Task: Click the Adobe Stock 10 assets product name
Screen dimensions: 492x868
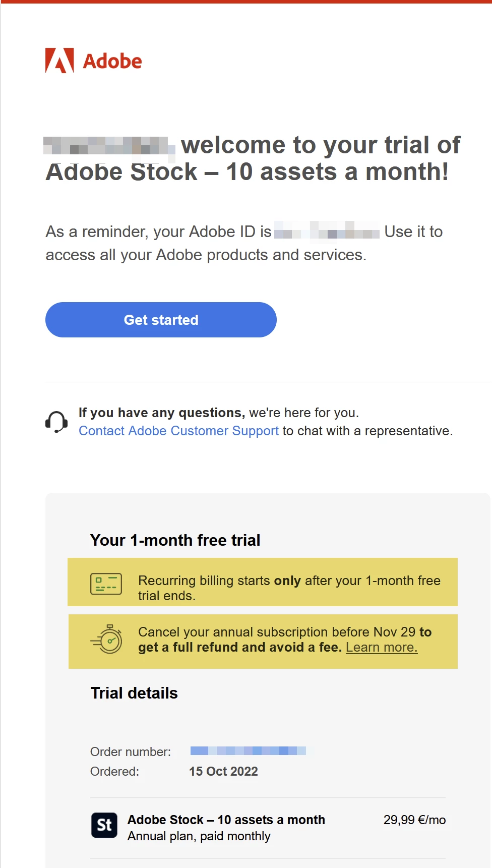Action: click(226, 820)
